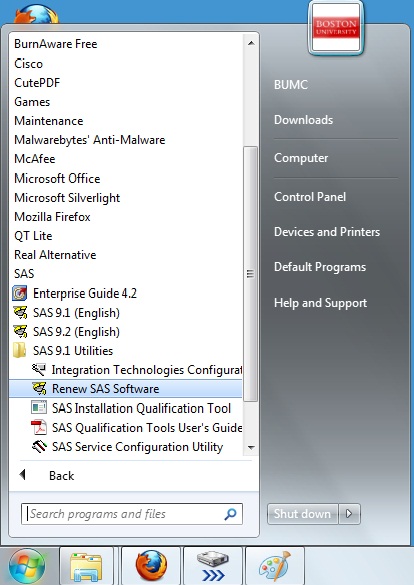This screenshot has width=414, height=585.
Task: Expand the McAfee folder
Action: (35, 159)
